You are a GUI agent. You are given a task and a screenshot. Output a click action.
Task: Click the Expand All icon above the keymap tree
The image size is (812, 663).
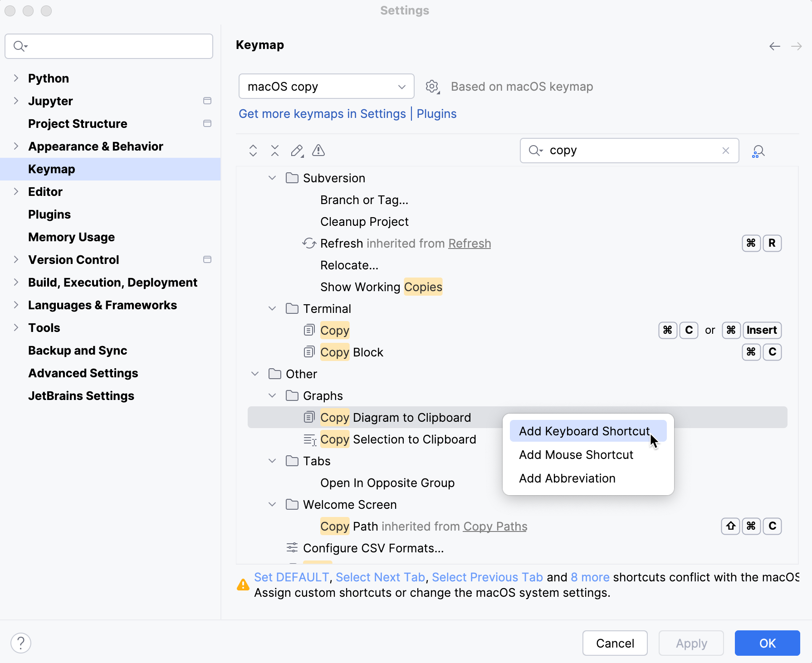click(x=253, y=151)
